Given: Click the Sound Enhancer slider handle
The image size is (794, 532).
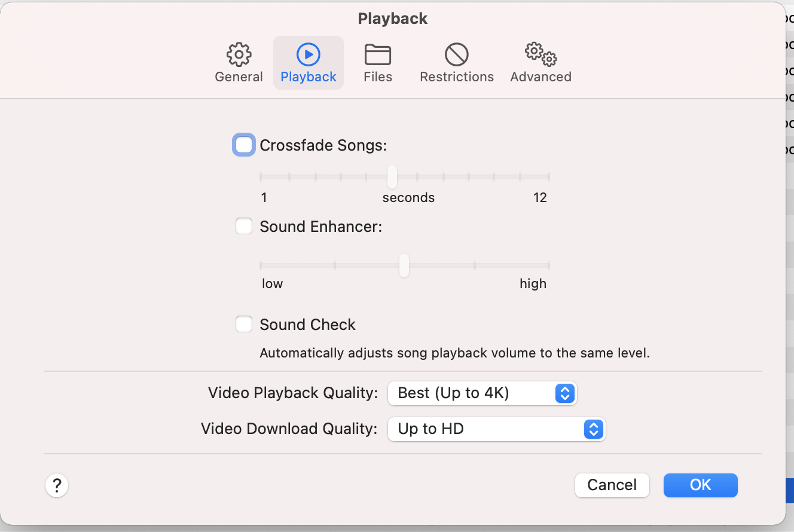Looking at the screenshot, I should click(x=404, y=265).
